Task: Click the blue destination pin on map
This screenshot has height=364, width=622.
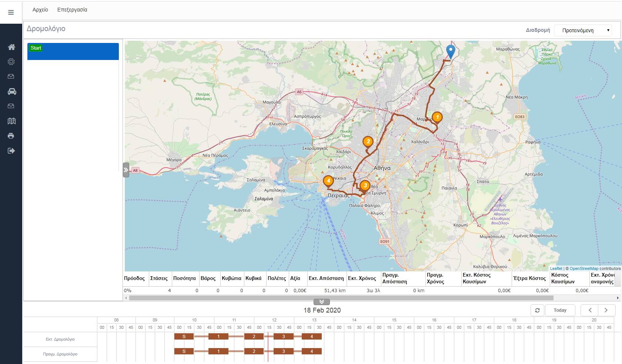Action: (x=450, y=51)
